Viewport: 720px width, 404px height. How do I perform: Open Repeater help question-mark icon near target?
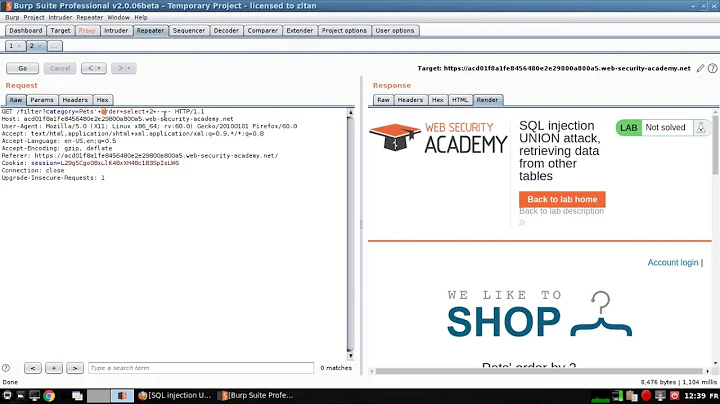click(x=712, y=68)
